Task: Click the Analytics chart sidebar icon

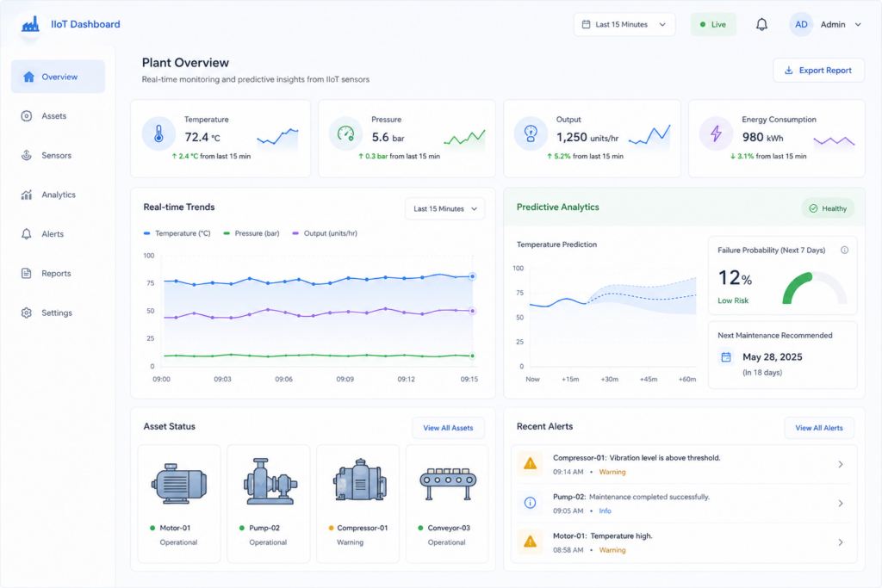Action: pos(27,195)
